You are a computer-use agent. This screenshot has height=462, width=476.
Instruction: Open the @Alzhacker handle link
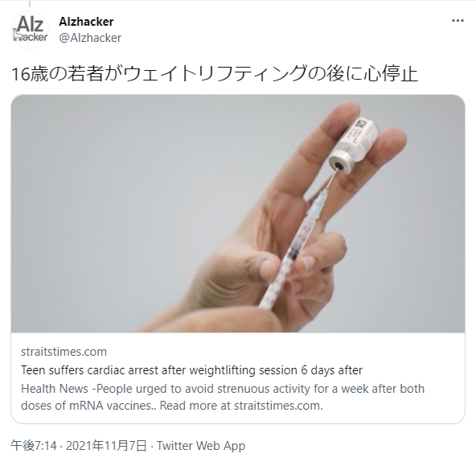click(x=90, y=38)
